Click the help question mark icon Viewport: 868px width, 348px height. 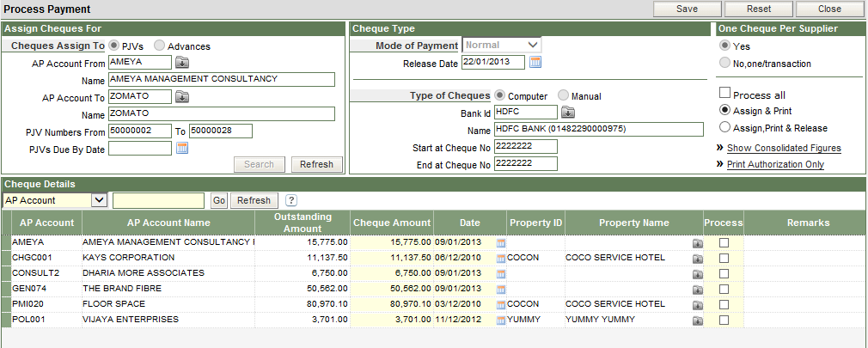[291, 200]
